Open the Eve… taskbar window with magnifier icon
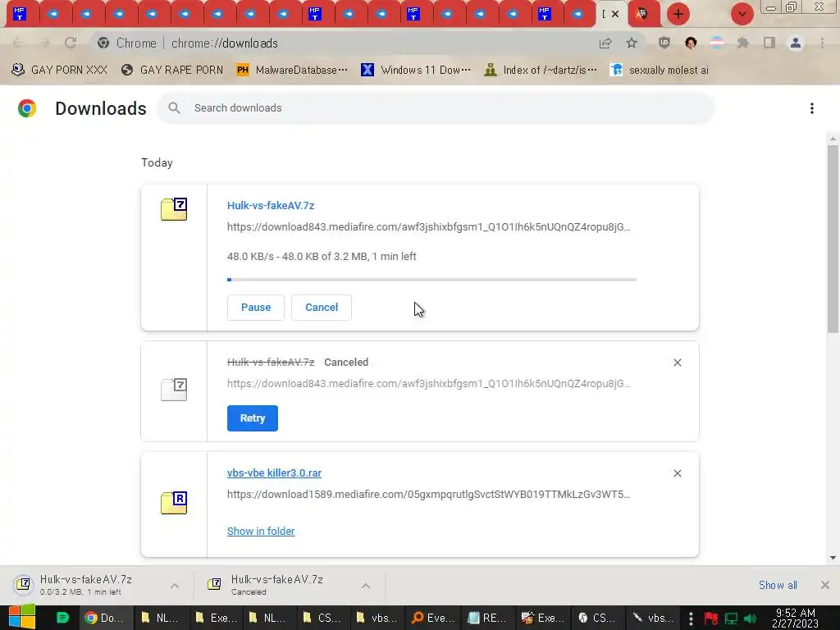 (x=432, y=618)
